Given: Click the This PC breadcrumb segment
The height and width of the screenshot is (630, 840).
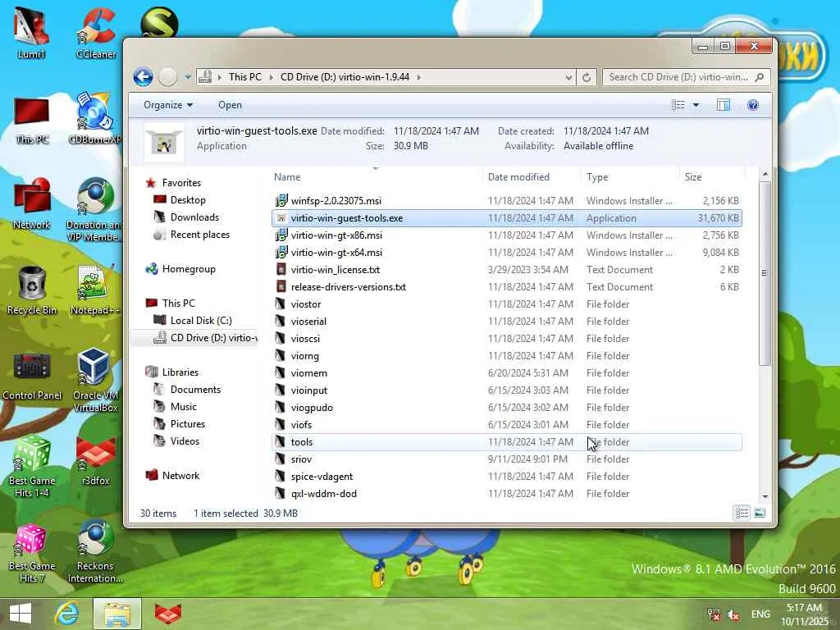Looking at the screenshot, I should (x=245, y=77).
